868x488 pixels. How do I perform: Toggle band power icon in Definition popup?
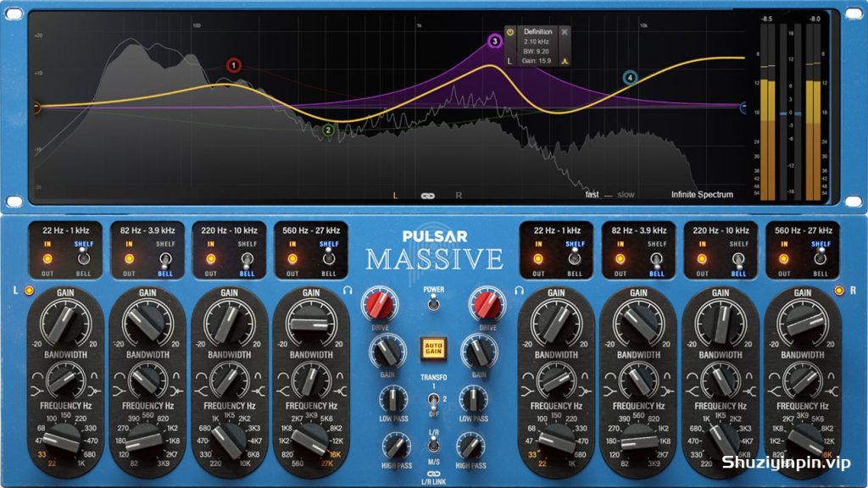tap(510, 32)
